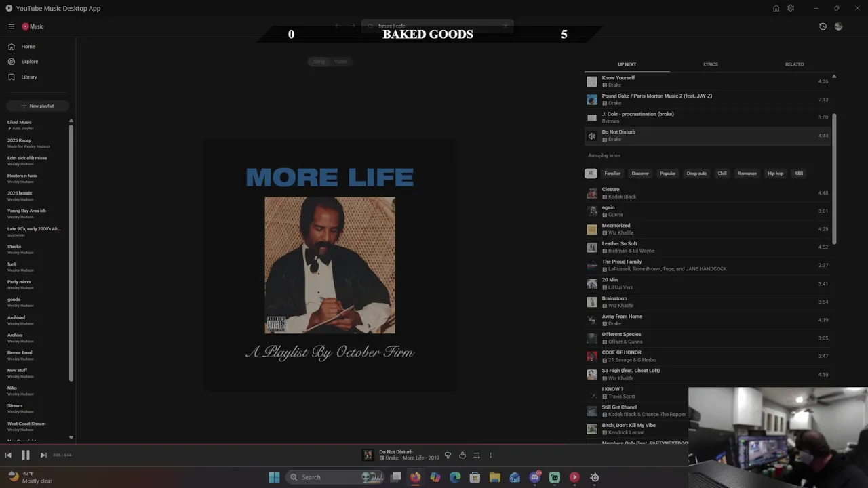Click the YouTube Music logo
This screenshot has height=488, width=868.
(33, 26)
